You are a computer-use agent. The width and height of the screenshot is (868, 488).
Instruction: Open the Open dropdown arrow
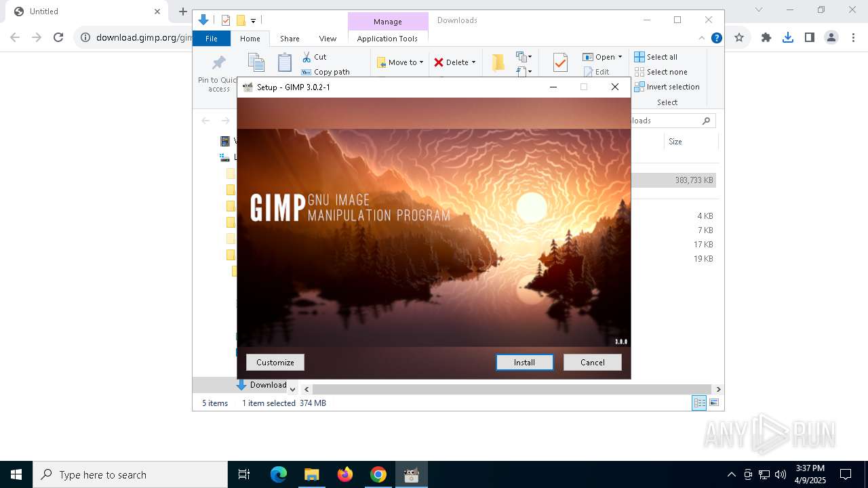tap(620, 57)
